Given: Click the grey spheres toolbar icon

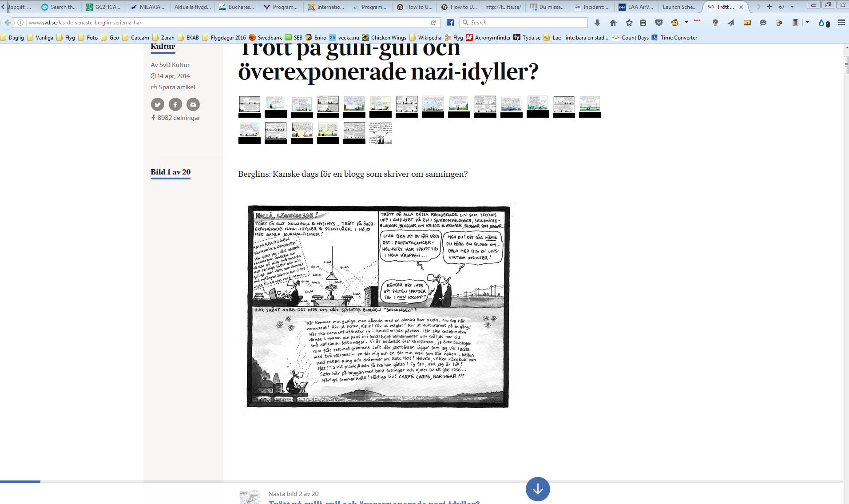Looking at the screenshot, I should pyautogui.click(x=779, y=23).
